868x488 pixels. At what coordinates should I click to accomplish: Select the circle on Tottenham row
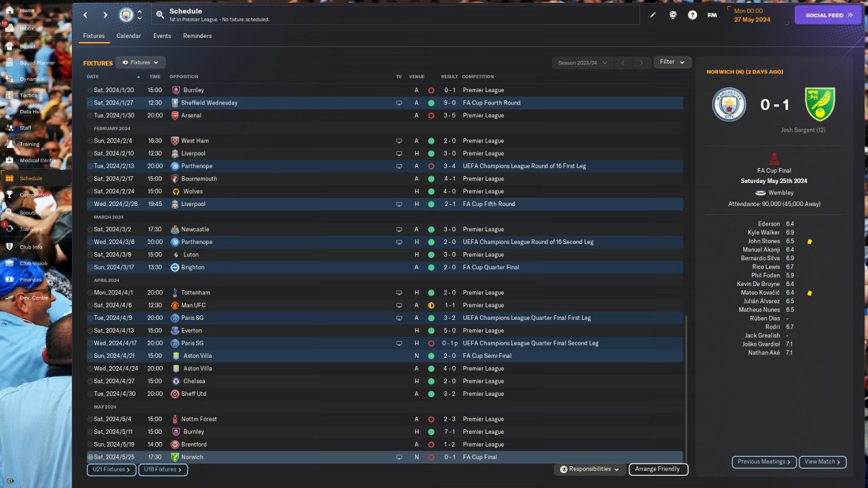pos(90,293)
